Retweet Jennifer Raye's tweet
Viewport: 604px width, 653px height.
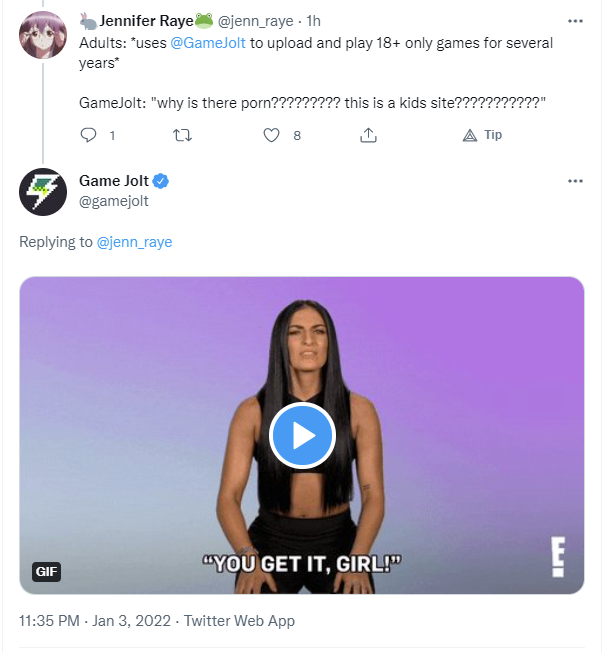tap(181, 135)
